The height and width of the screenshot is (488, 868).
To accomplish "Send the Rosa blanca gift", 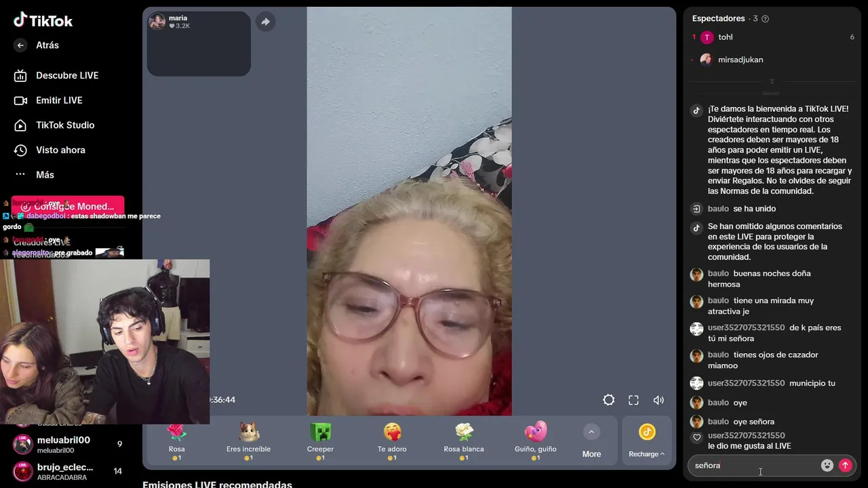I will (464, 441).
